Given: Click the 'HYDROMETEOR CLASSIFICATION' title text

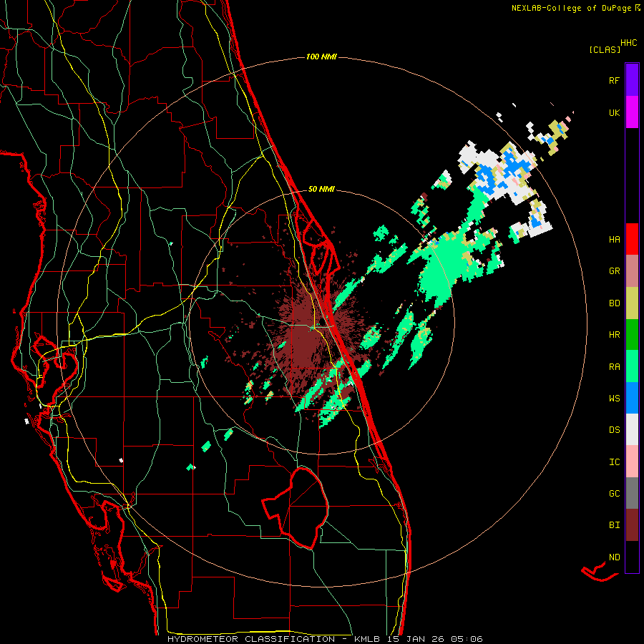Looking at the screenshot, I should click(x=251, y=639).
